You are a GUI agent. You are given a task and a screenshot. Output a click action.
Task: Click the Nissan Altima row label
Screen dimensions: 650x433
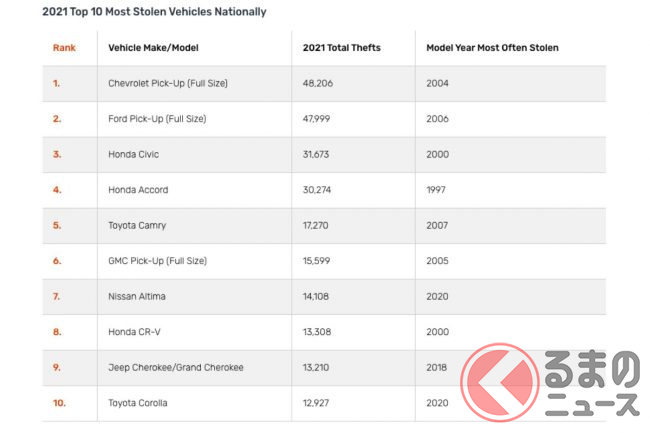[139, 296]
